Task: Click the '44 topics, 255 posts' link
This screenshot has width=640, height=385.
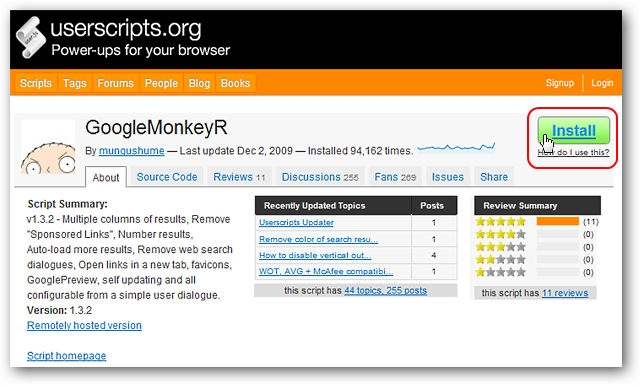Action: (386, 290)
